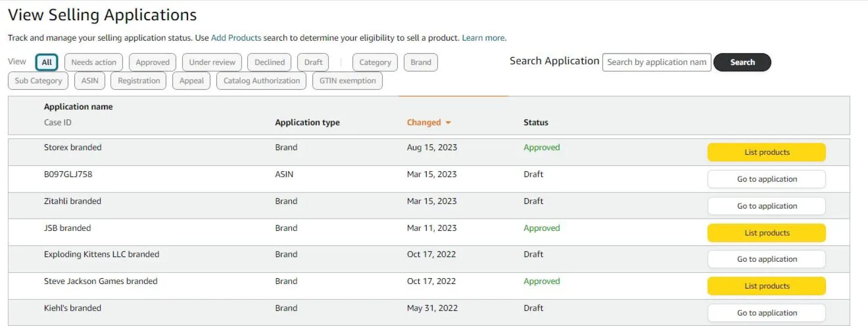This screenshot has height=326, width=868.
Task: Select the GTIN exemption filter
Action: coord(347,81)
